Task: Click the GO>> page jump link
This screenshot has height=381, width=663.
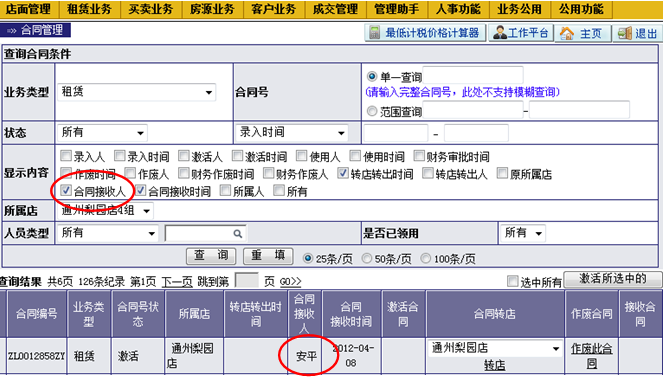Action: coord(290,282)
